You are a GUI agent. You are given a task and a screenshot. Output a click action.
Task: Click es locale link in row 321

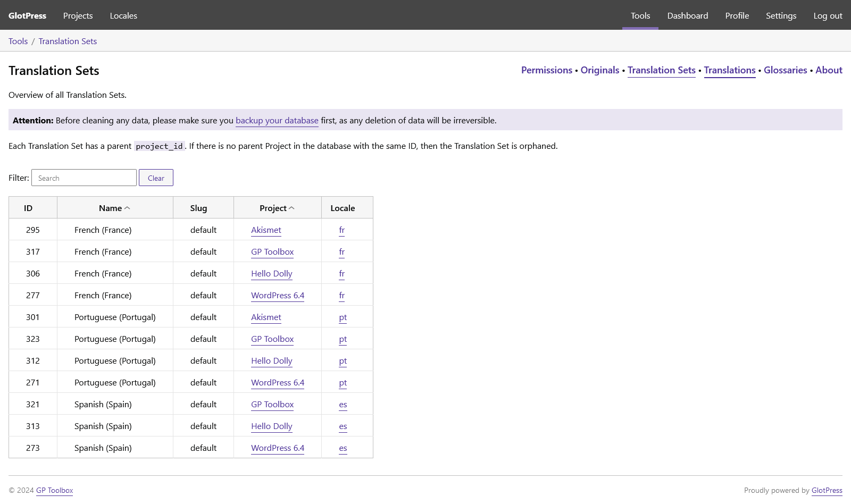[x=343, y=405]
